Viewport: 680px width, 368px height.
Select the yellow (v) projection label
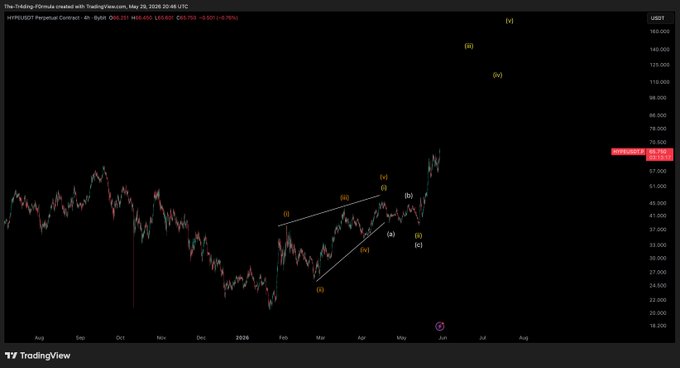pos(510,21)
